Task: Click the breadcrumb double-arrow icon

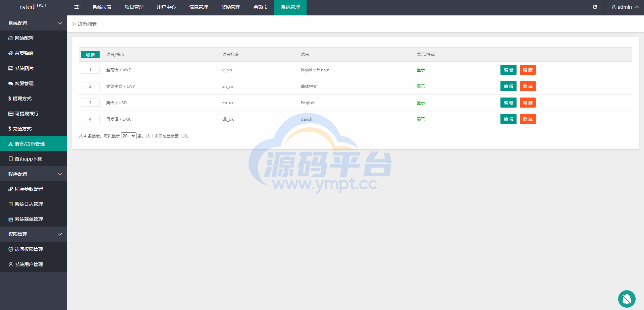Action: point(74,24)
